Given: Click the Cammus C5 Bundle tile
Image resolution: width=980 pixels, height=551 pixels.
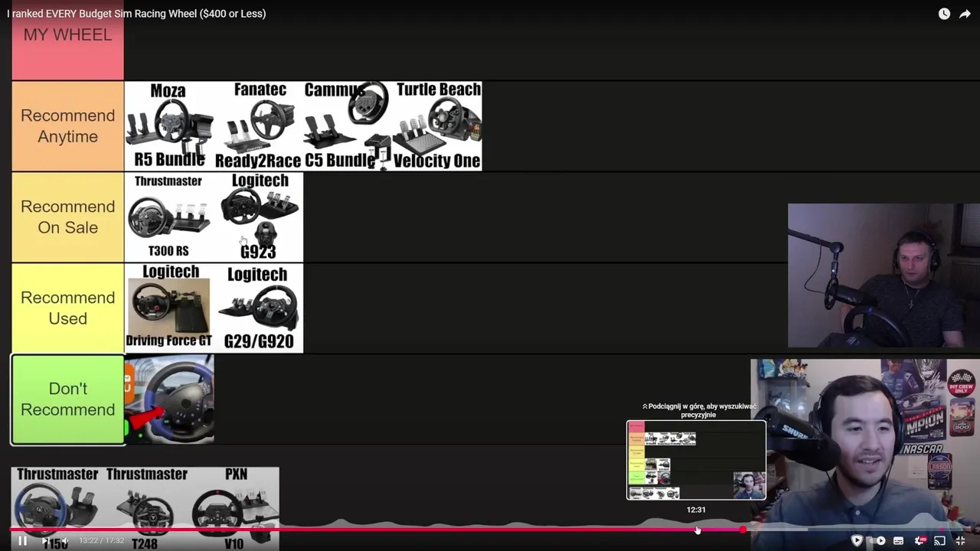Looking at the screenshot, I should coord(348,126).
